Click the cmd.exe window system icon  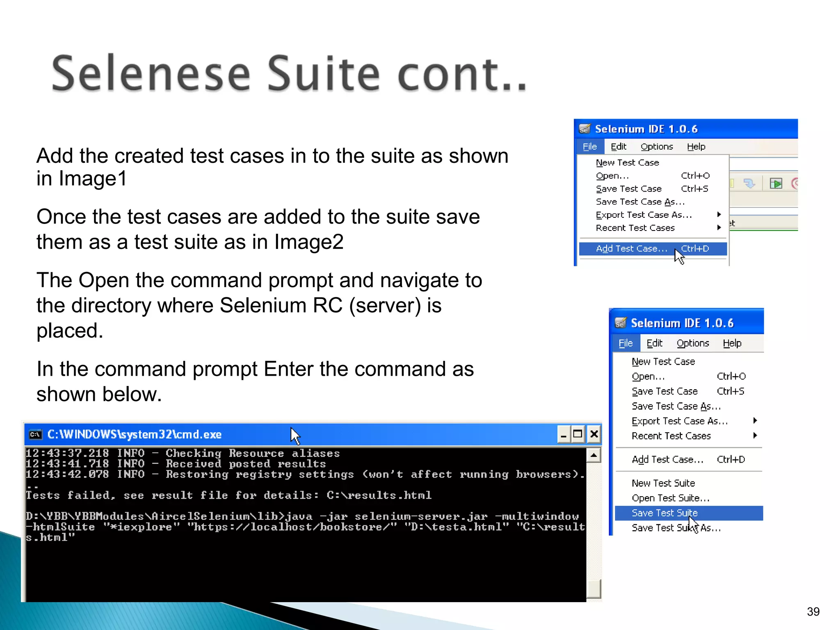pyautogui.click(x=36, y=434)
